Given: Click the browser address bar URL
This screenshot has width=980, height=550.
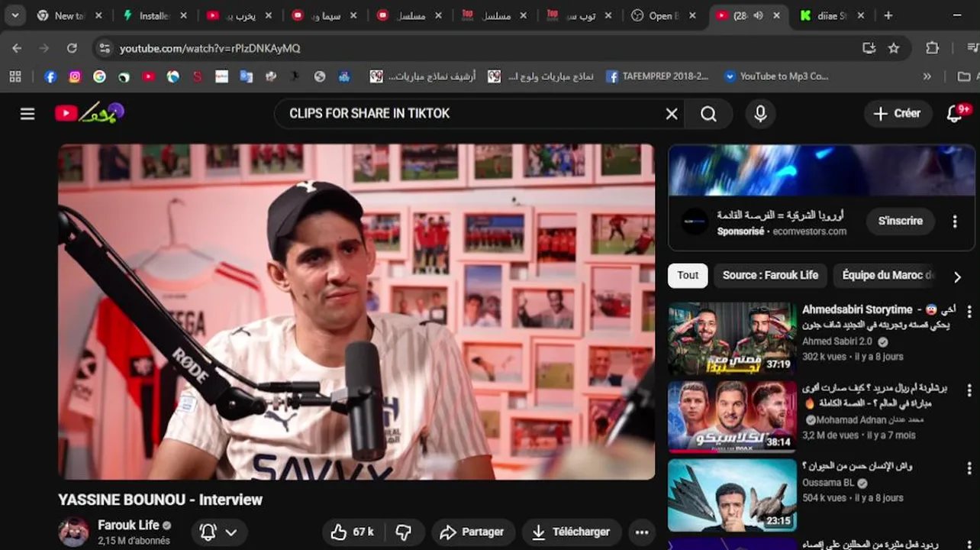Looking at the screenshot, I should tap(210, 48).
